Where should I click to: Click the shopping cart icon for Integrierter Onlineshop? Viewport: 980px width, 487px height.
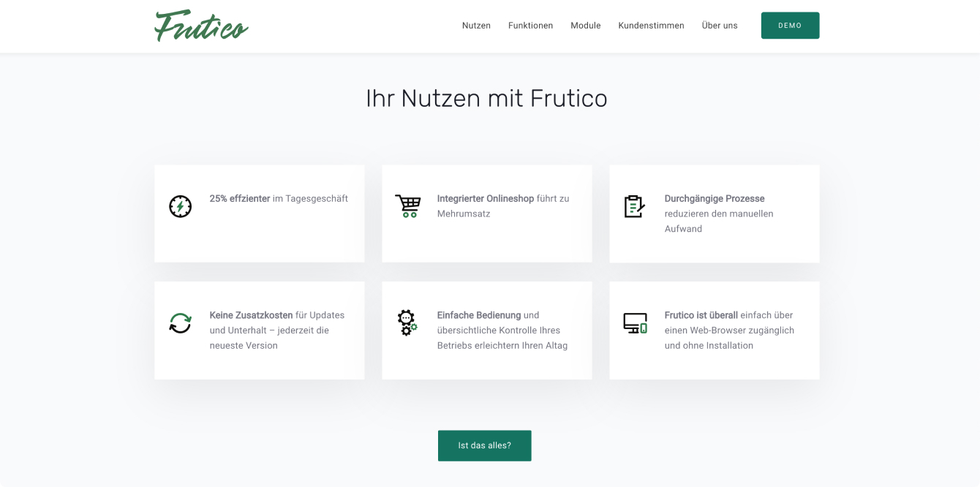pos(408,206)
